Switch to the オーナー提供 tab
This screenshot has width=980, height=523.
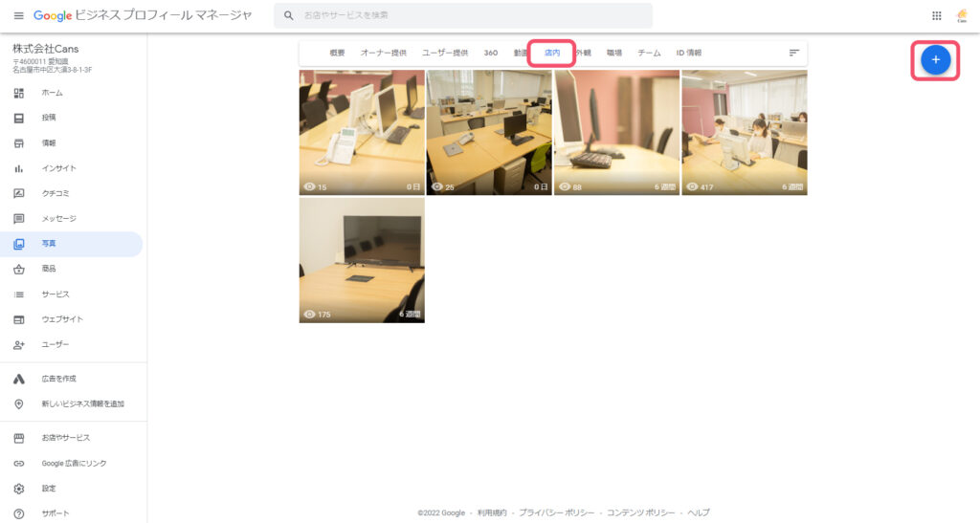(383, 54)
